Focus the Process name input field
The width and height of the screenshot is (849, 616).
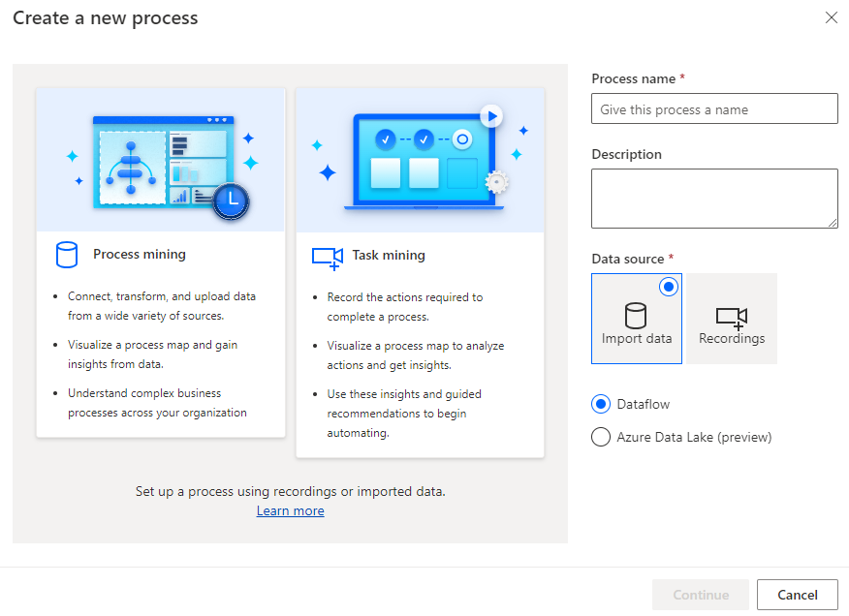(714, 109)
